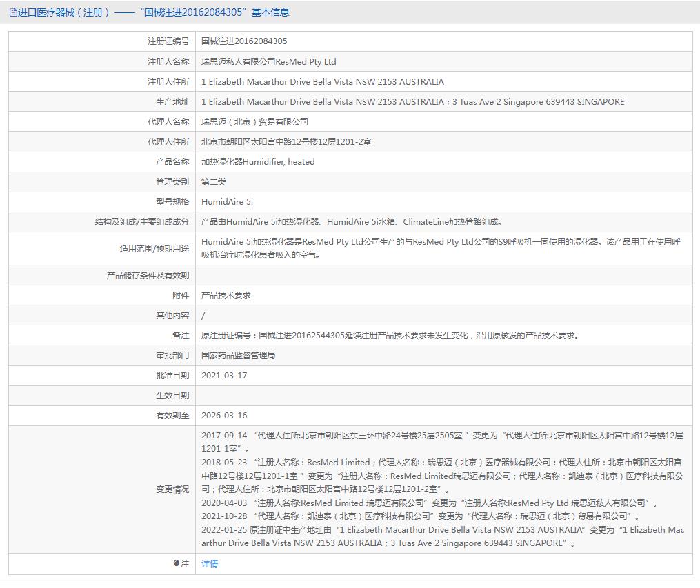The image size is (700, 588).
Task: Click the 产品技术要求 attachment entry
Action: [x=226, y=295]
